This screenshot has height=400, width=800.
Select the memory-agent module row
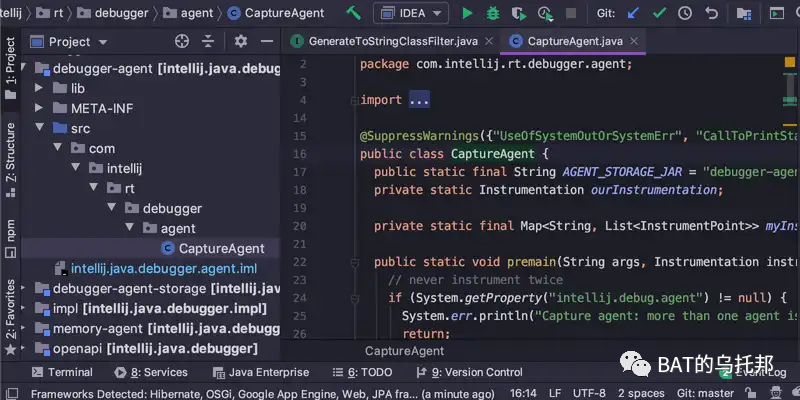tap(151, 329)
